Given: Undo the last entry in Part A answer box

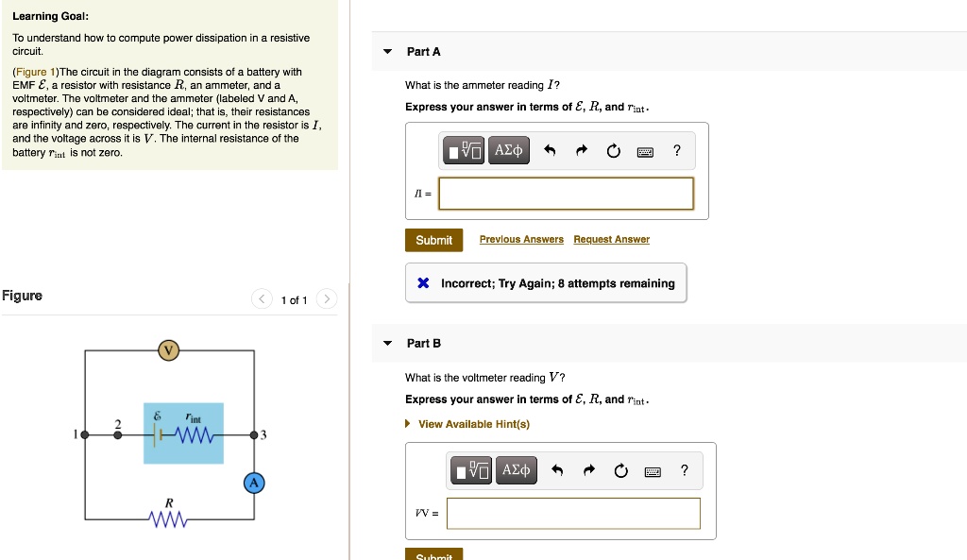Looking at the screenshot, I should [550, 150].
